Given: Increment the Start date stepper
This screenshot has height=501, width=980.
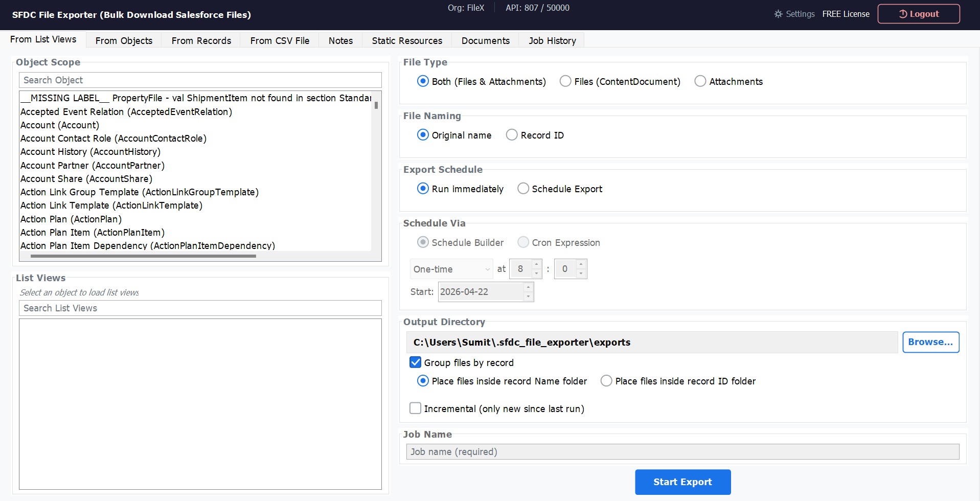Looking at the screenshot, I should point(528,287).
